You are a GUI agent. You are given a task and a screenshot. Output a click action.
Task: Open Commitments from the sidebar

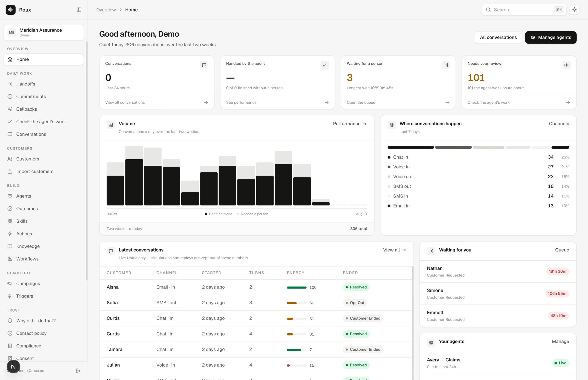[44, 96]
